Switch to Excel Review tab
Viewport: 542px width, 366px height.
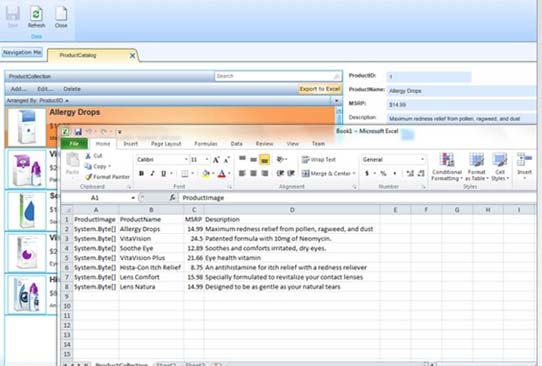click(x=264, y=144)
